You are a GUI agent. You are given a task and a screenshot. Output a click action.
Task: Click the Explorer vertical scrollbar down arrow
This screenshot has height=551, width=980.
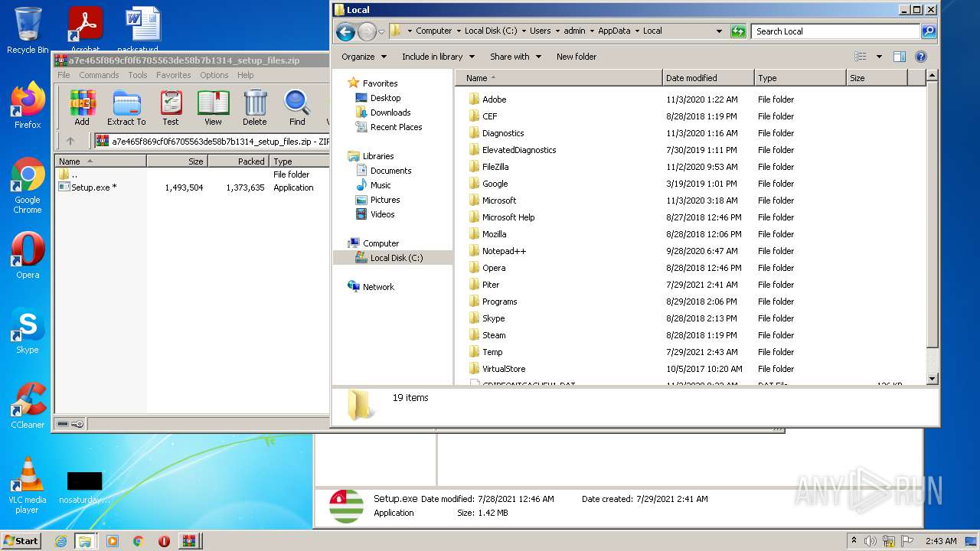click(932, 379)
